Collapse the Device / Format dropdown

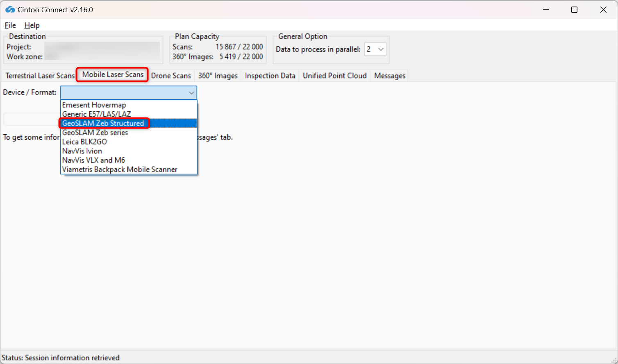pyautogui.click(x=129, y=93)
